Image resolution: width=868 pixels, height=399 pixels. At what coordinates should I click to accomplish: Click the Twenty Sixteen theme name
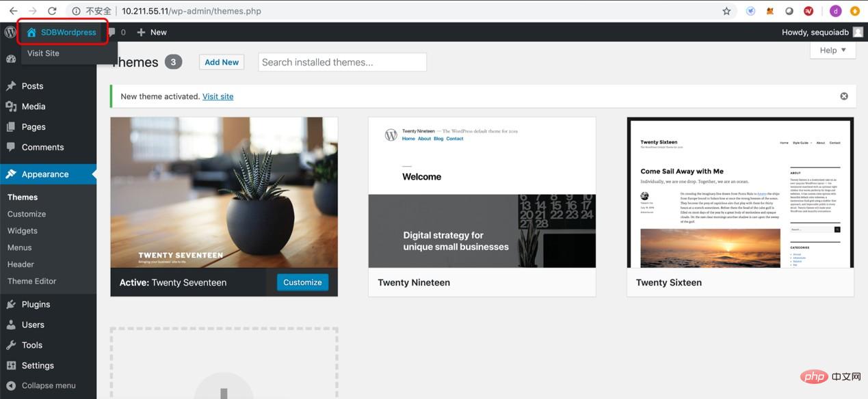[x=669, y=282]
